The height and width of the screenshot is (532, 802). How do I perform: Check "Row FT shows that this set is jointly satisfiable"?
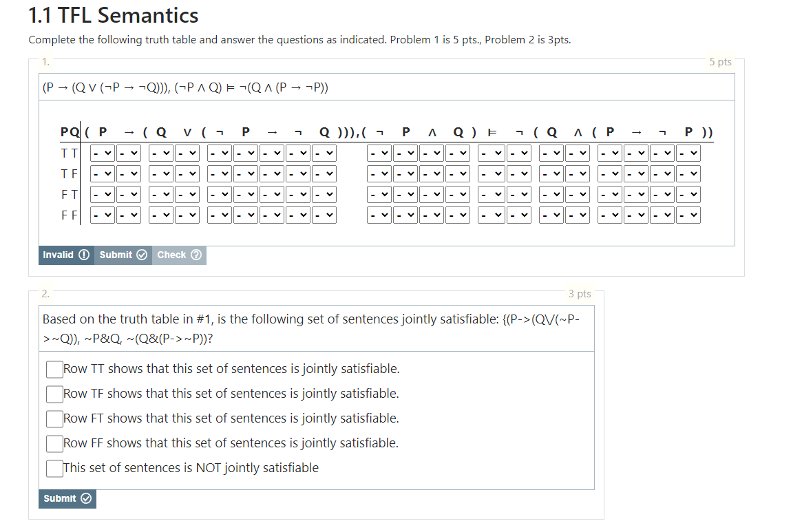pos(54,418)
